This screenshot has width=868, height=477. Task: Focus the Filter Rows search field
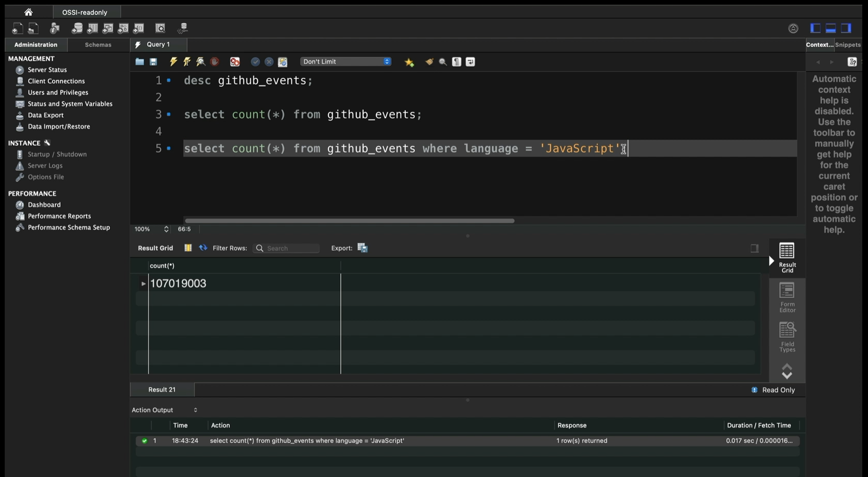(286, 248)
